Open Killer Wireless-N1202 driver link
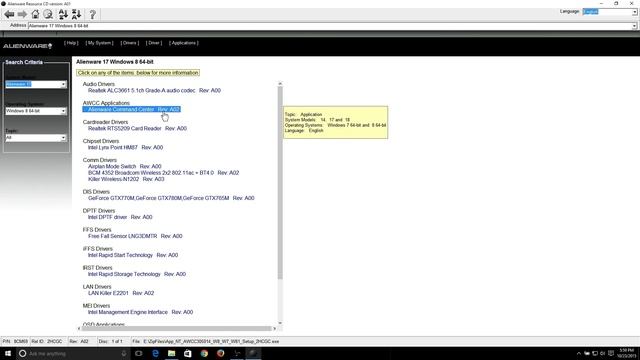 click(x=126, y=179)
